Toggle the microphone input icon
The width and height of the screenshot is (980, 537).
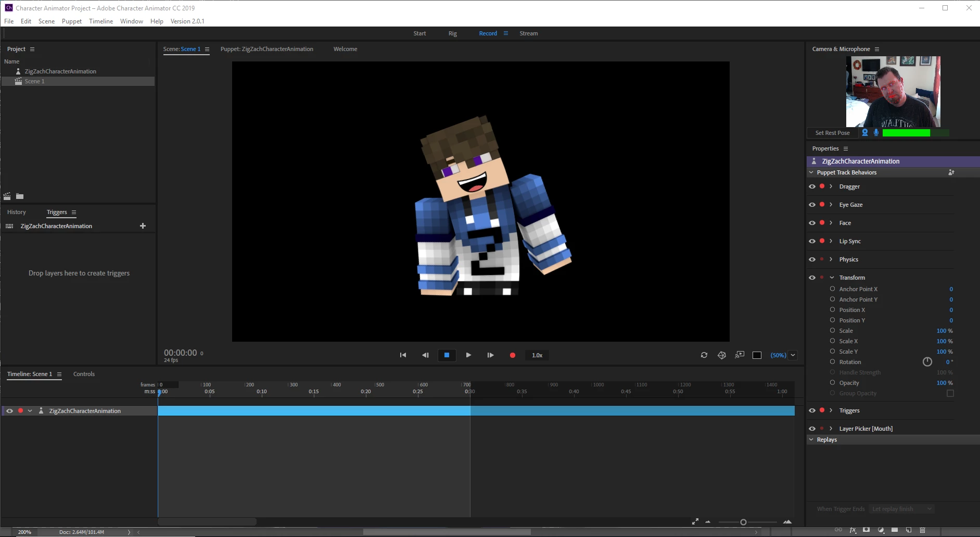pos(876,133)
